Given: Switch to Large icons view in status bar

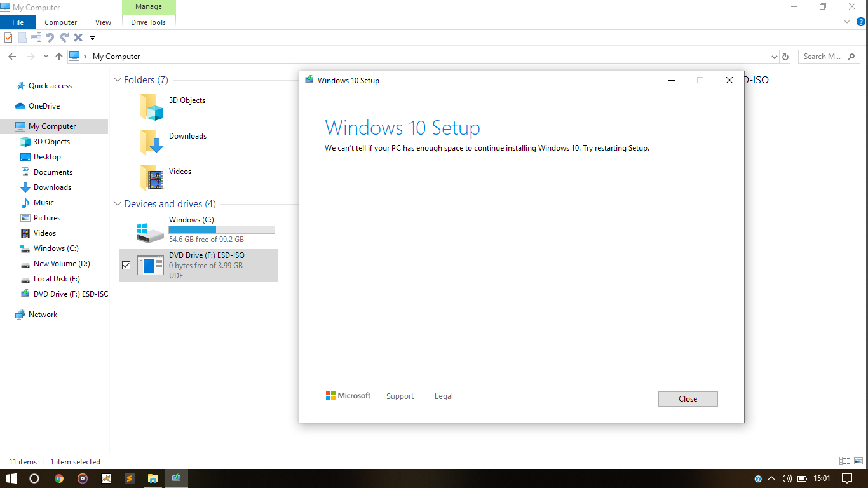Looking at the screenshot, I should pyautogui.click(x=858, y=461).
